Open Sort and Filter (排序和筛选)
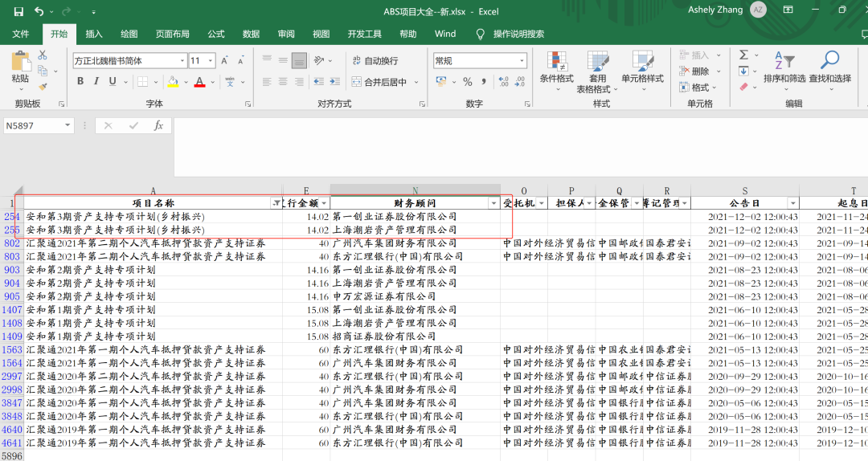The height and width of the screenshot is (461, 868). pyautogui.click(x=784, y=71)
